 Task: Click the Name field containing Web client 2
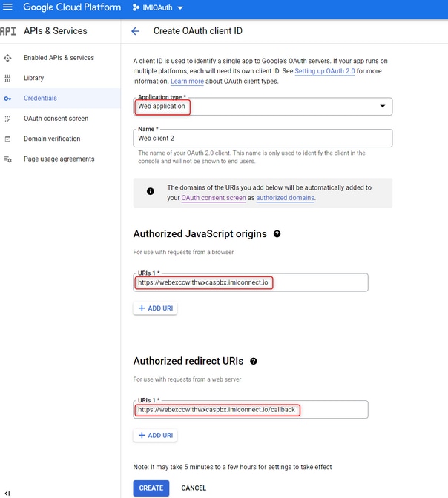pyautogui.click(x=263, y=138)
